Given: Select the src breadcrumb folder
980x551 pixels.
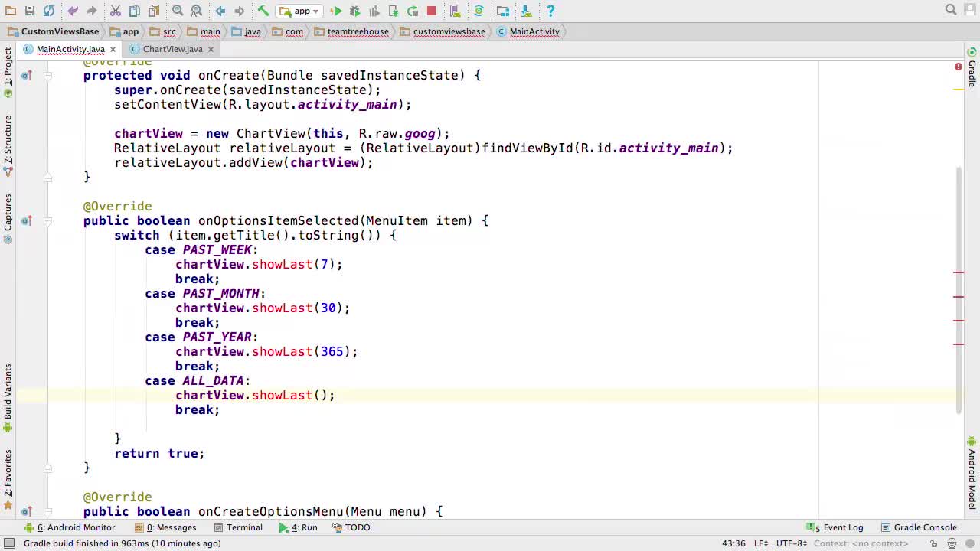Looking at the screenshot, I should click(x=163, y=31).
